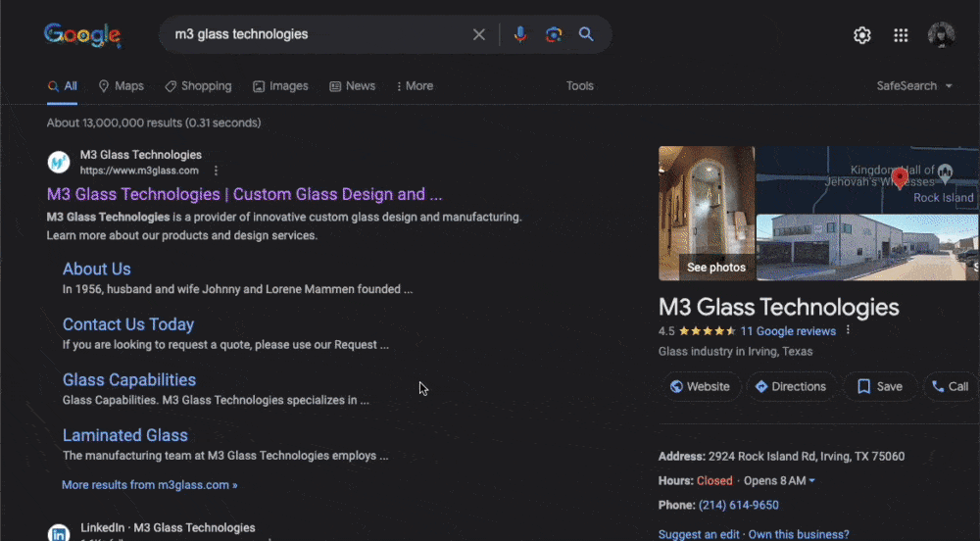Click the M3 Glass Technologies site name
Viewport: 980px width, 541px height.
(141, 155)
